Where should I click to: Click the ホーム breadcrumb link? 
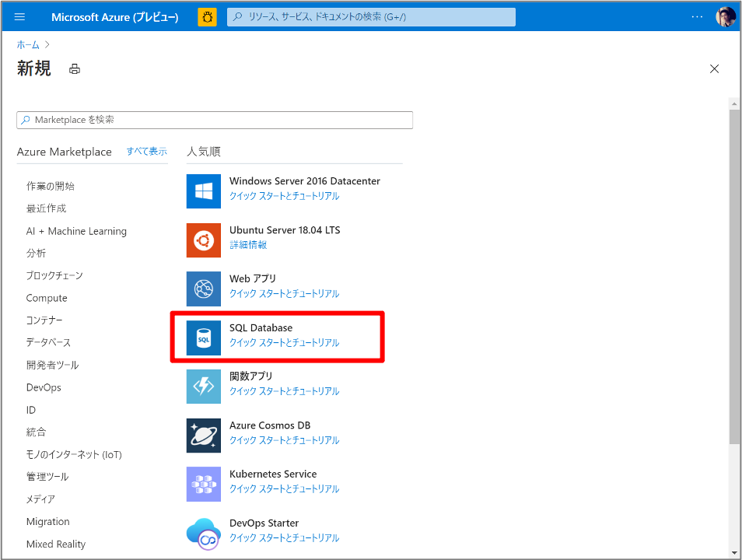pos(28,45)
